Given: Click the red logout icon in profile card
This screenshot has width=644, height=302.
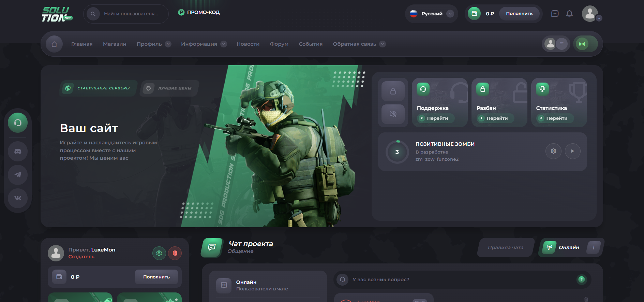Looking at the screenshot, I should coord(175,253).
